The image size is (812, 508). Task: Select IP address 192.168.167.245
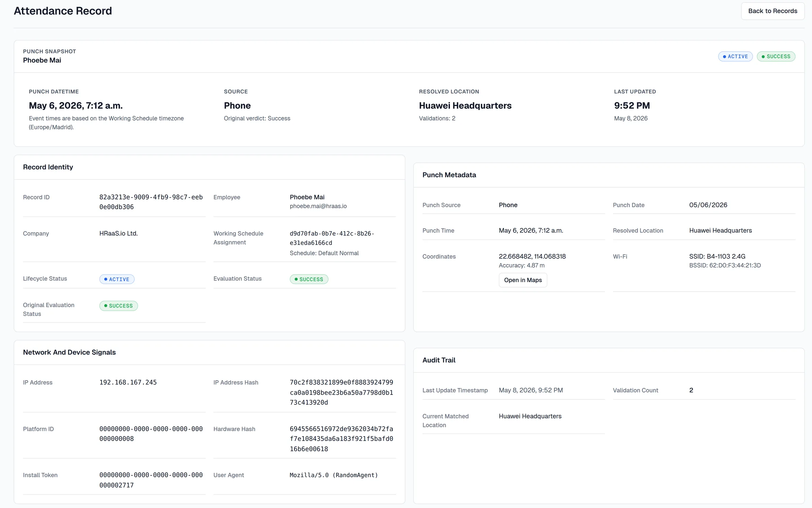coord(128,382)
